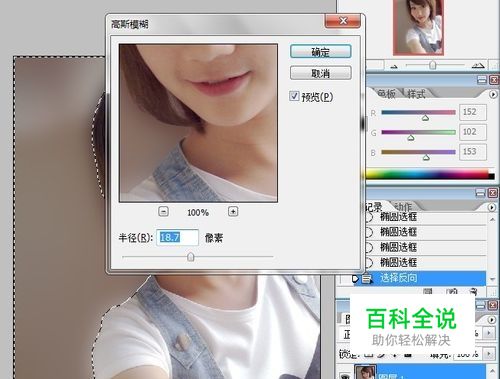Click the face preview image in the blur dialog
Image resolution: width=500 pixels, height=379 pixels.
pos(198,123)
